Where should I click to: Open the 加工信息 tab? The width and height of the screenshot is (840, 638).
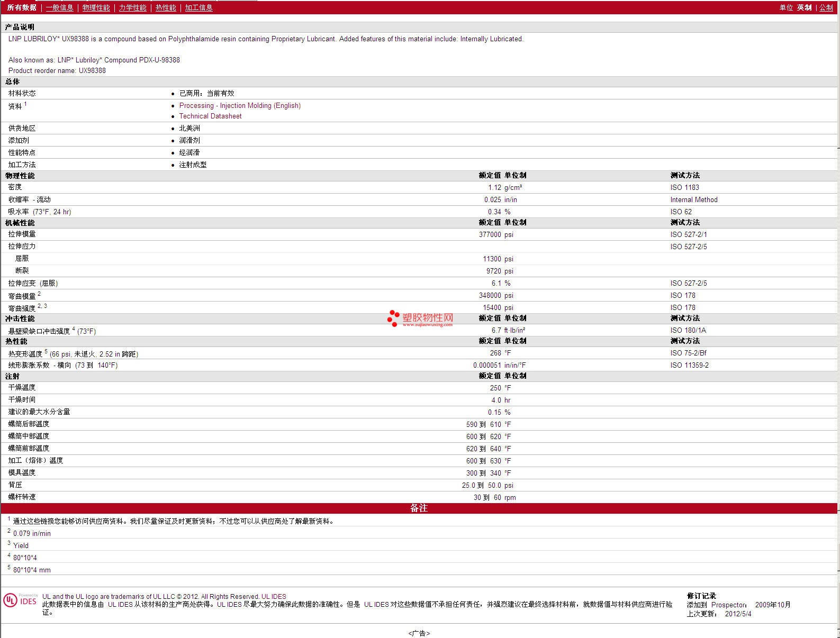coord(198,7)
